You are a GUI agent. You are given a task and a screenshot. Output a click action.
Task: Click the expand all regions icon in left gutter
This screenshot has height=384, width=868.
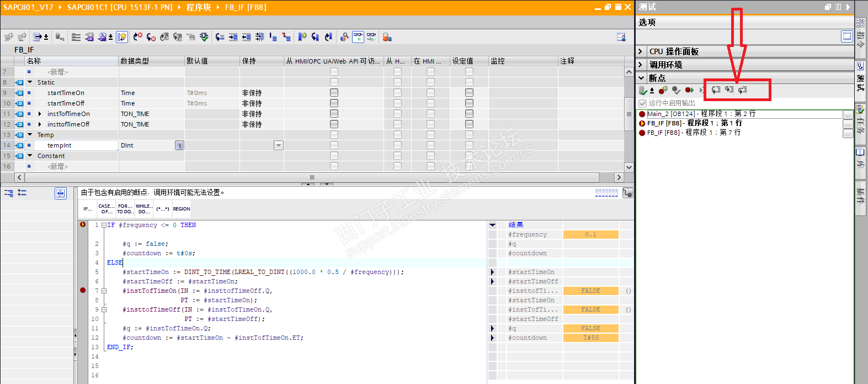(x=9, y=193)
